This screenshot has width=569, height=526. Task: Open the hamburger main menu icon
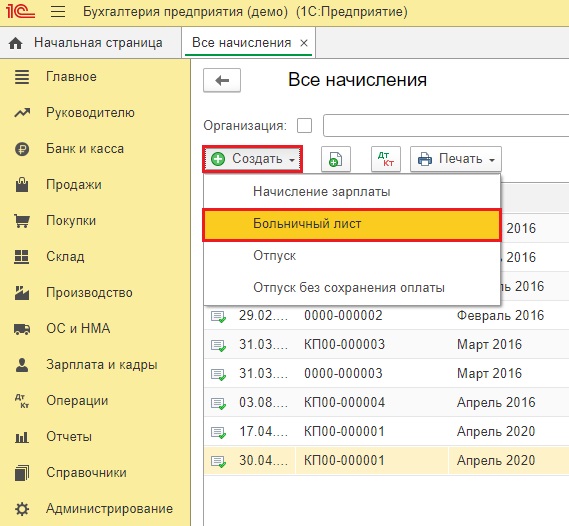tap(58, 12)
